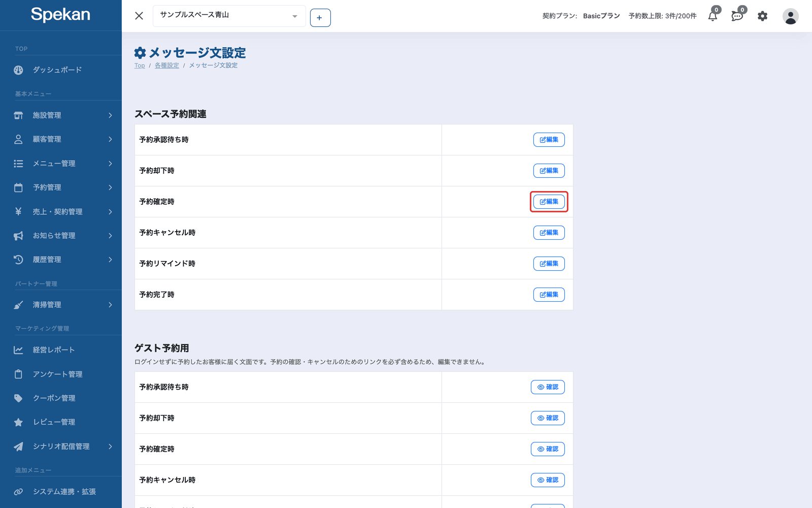Open the user profile avatar
812x508 pixels.
[790, 16]
